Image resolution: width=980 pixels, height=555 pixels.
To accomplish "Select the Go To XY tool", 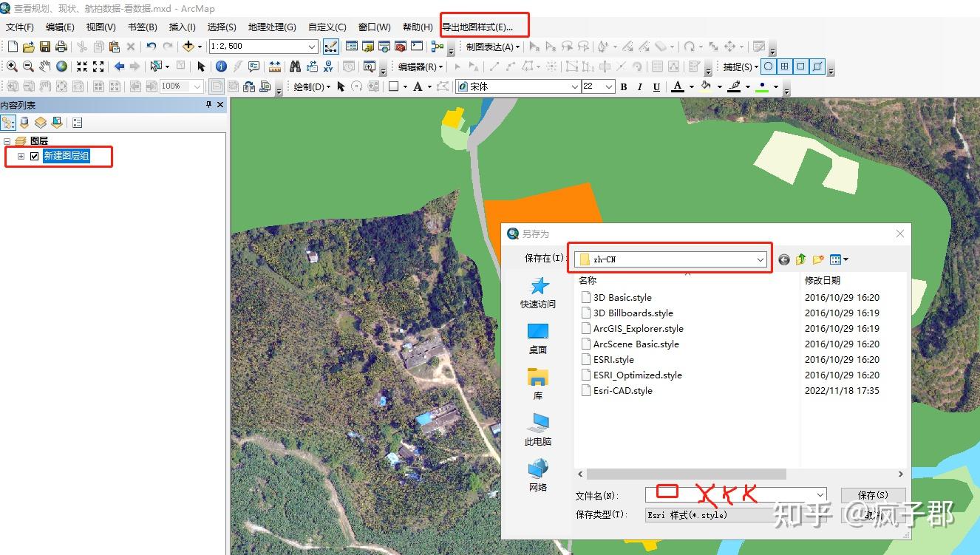I will point(327,68).
